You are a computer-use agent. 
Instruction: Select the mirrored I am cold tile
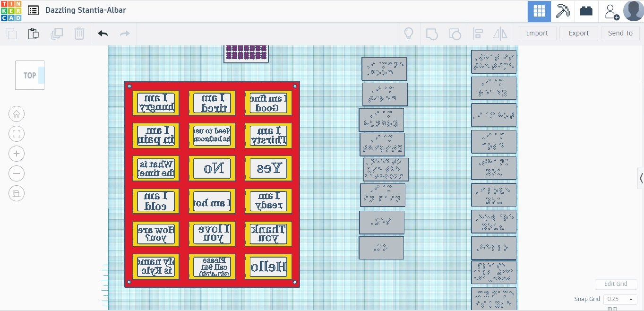click(156, 201)
